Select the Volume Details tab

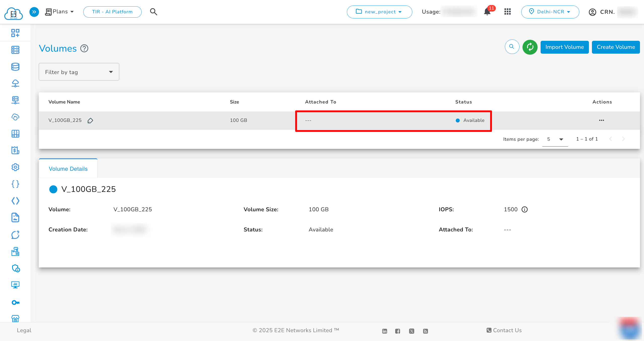click(68, 169)
